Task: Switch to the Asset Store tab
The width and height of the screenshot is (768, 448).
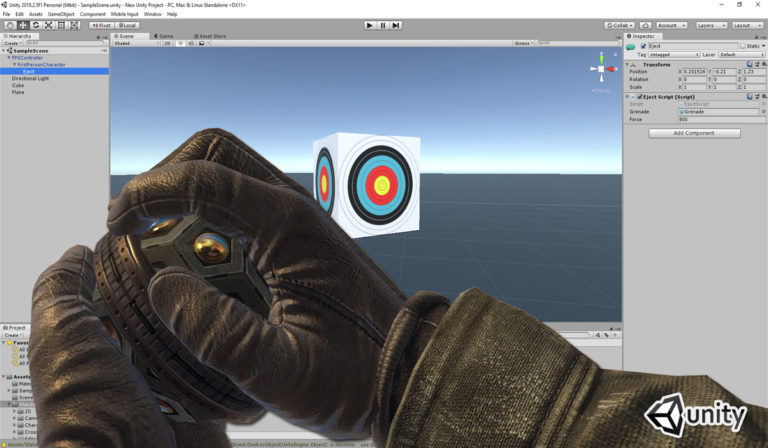Action: (x=210, y=36)
